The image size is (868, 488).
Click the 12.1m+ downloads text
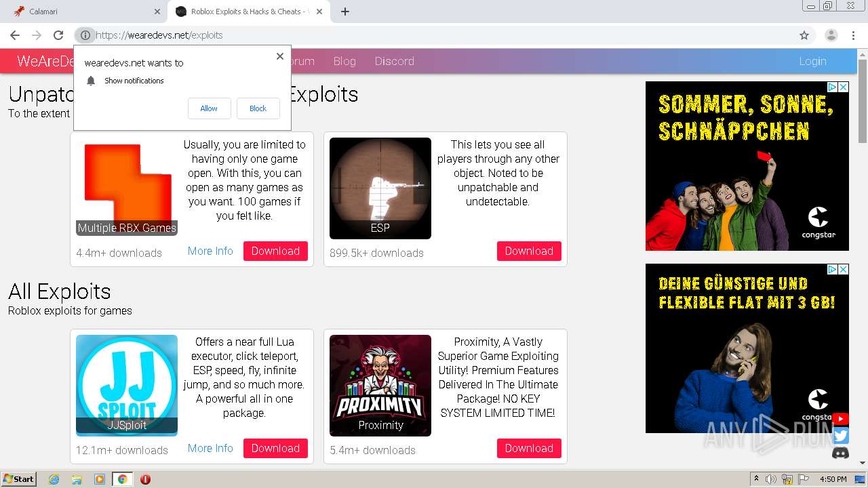pos(122,450)
